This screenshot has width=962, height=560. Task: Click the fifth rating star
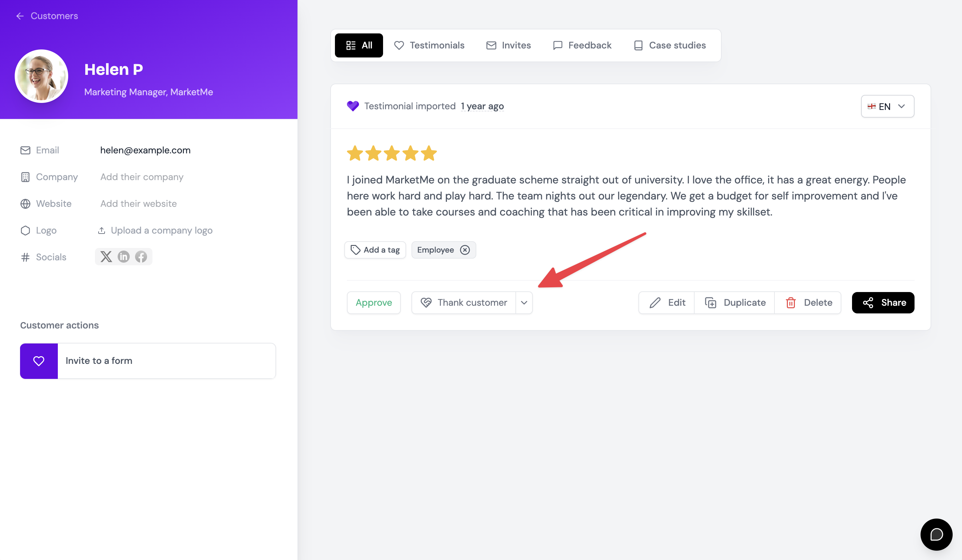[429, 153]
